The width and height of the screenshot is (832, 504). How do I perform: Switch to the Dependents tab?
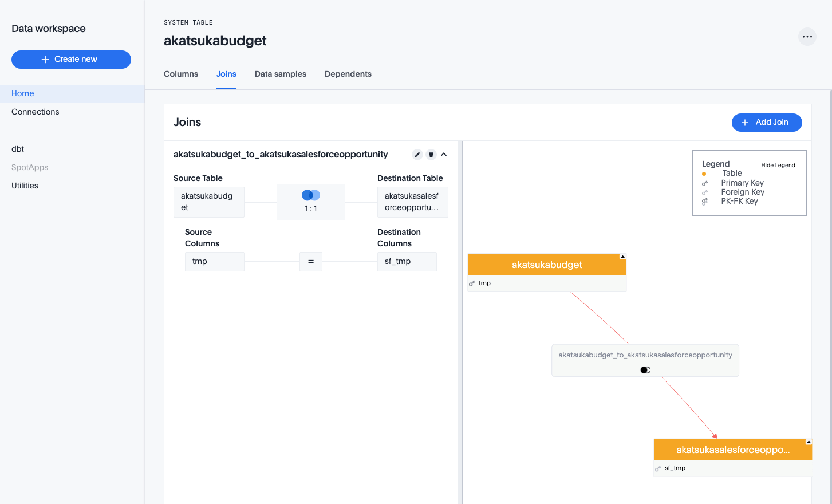tap(348, 74)
